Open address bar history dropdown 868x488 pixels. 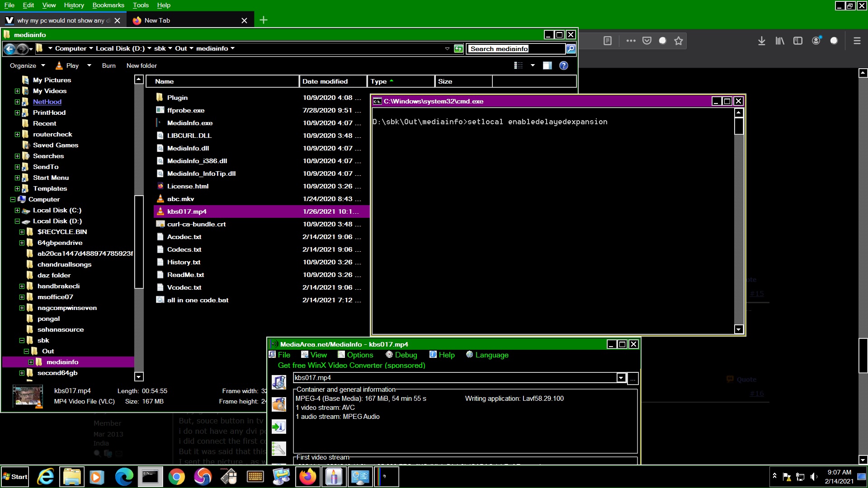(x=447, y=49)
